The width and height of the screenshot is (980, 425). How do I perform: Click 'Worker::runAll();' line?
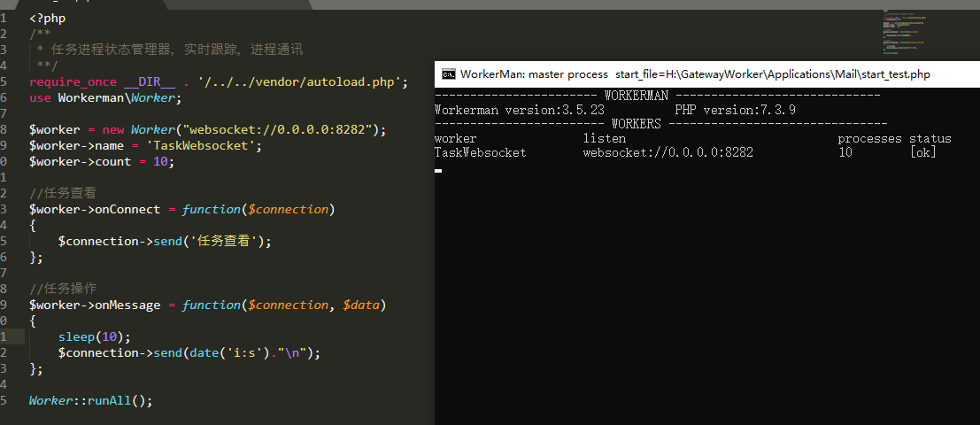91,400
